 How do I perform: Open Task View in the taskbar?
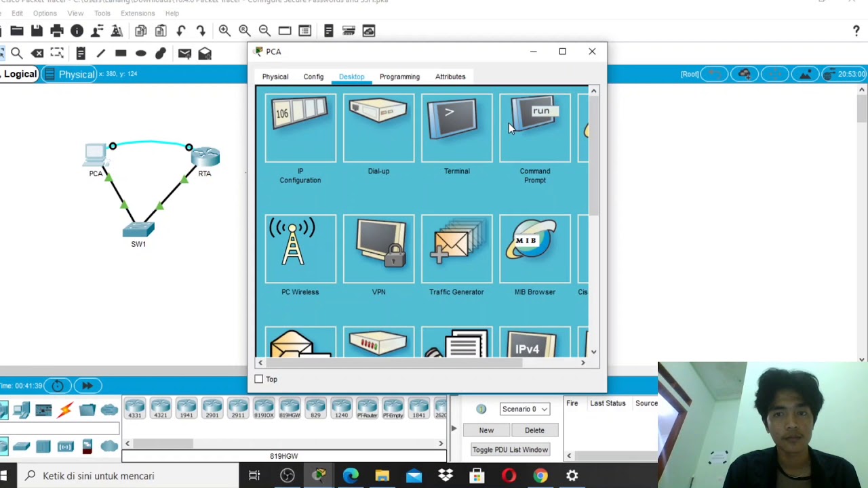(x=254, y=476)
